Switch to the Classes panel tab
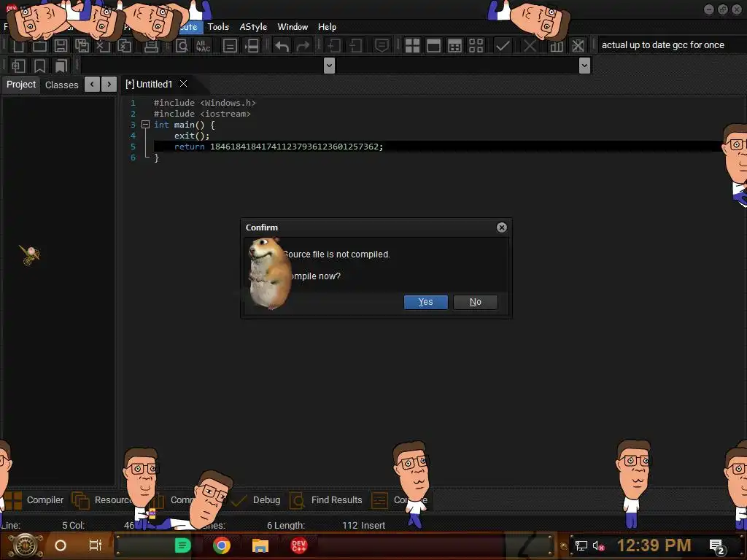This screenshot has height=560, width=747. point(61,85)
